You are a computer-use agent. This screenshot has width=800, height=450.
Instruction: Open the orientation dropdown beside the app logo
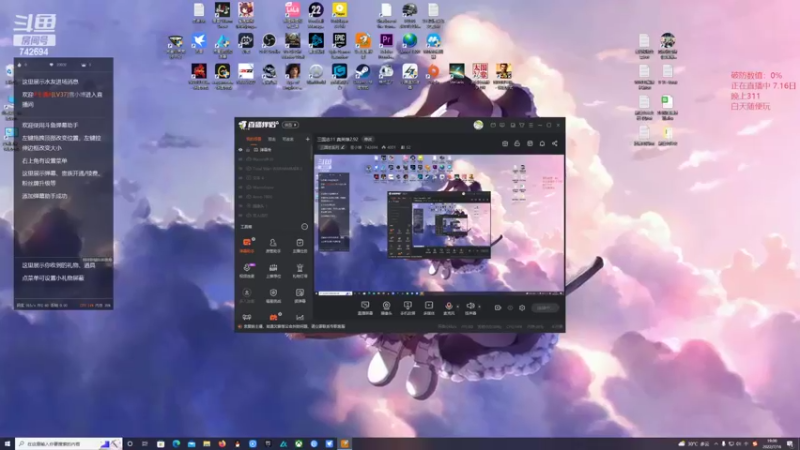(x=291, y=125)
